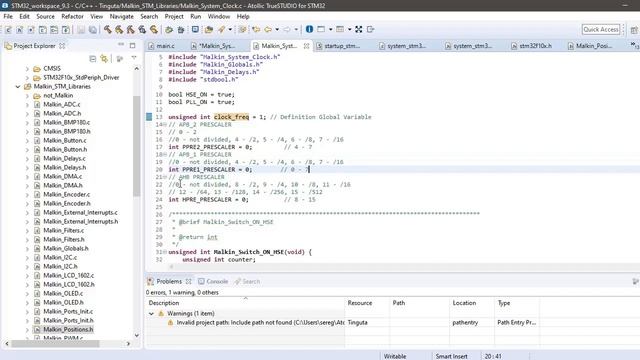Click the blue monitor toolbar icon
This screenshot has height=360, width=640.
tap(195, 29)
